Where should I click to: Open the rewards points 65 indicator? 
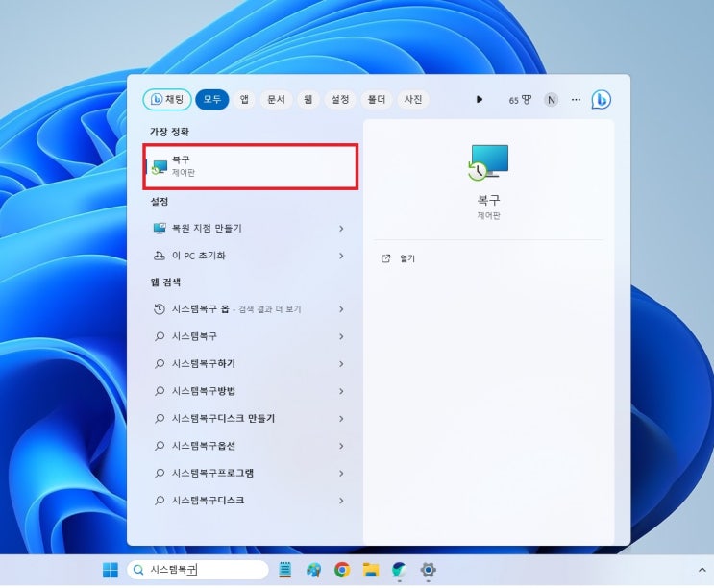click(x=520, y=100)
